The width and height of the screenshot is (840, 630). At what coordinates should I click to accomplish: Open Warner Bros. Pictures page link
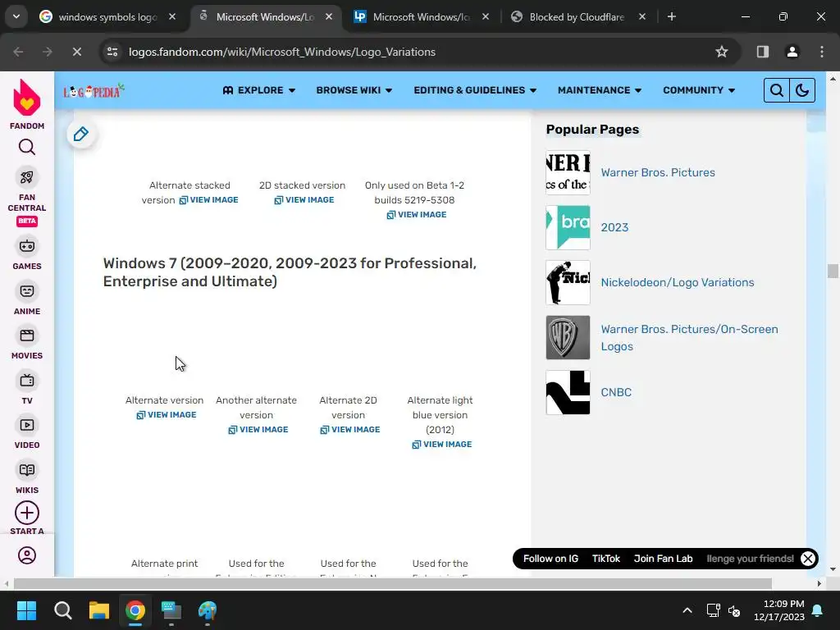point(658,172)
